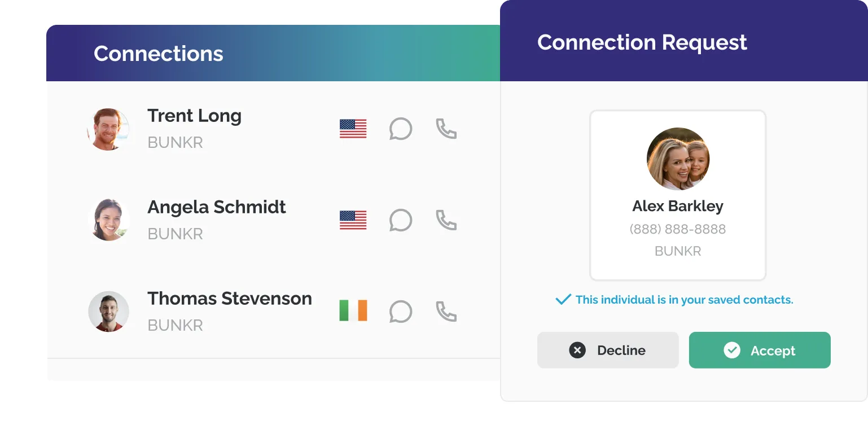Viewport: 868px width, 421px height.
Task: Start a call with Angela Schmidt
Action: pos(446,220)
